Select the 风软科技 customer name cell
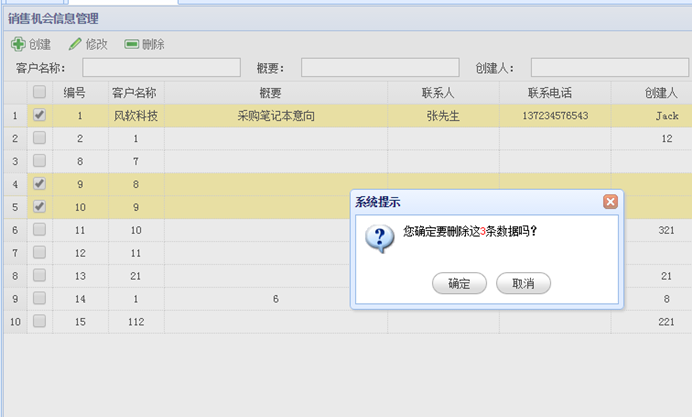The width and height of the screenshot is (692, 417). click(x=136, y=116)
